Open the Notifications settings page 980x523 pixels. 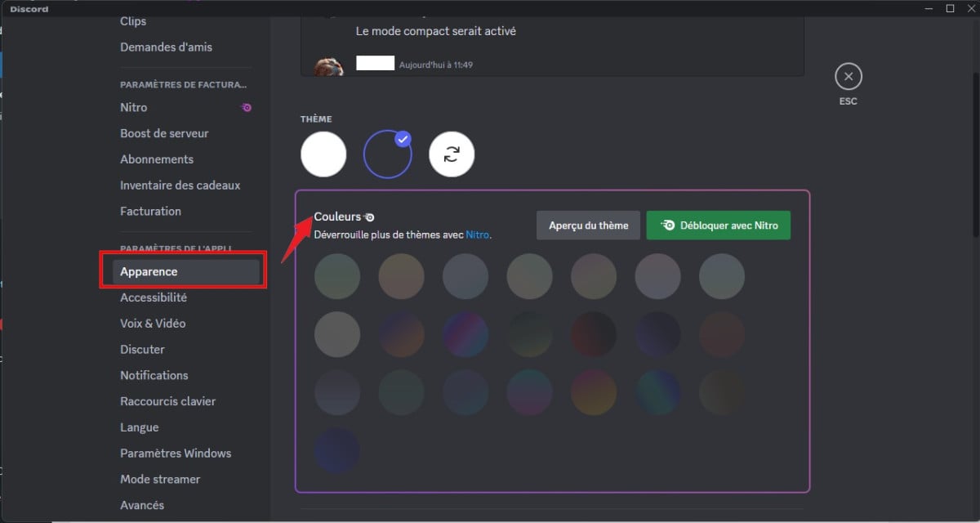pos(154,375)
